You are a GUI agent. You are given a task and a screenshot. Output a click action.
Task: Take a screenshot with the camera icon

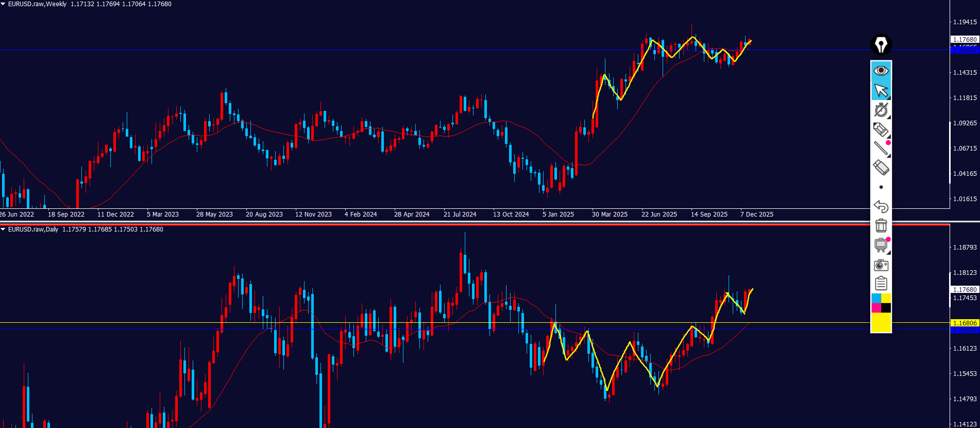881,265
